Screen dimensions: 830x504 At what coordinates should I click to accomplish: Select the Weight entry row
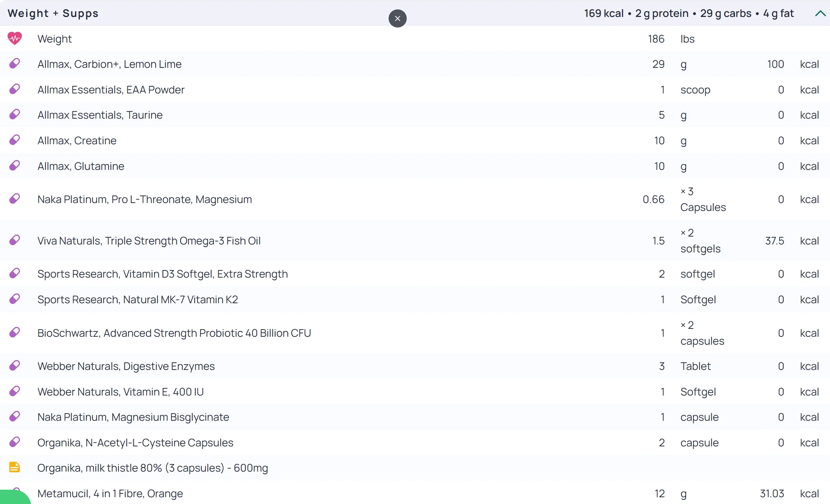point(415,39)
